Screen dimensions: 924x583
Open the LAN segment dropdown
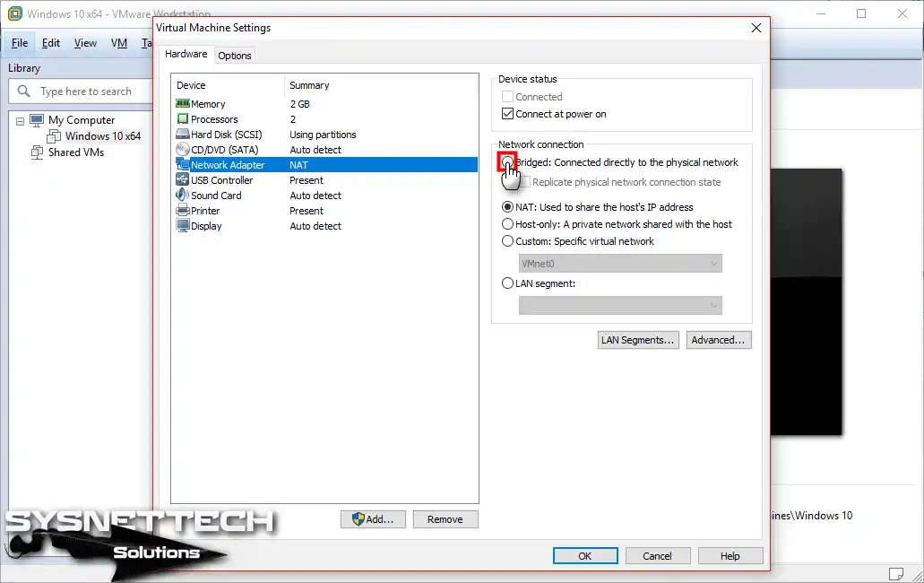(x=620, y=305)
